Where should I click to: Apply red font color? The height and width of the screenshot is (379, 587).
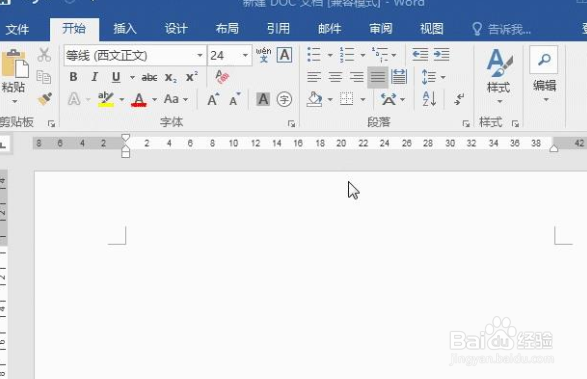[x=139, y=100]
